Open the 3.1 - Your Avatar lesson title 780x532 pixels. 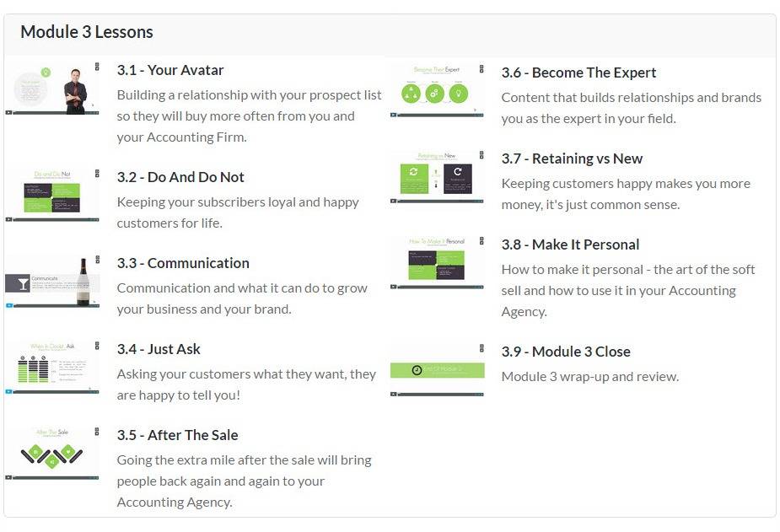(x=169, y=70)
